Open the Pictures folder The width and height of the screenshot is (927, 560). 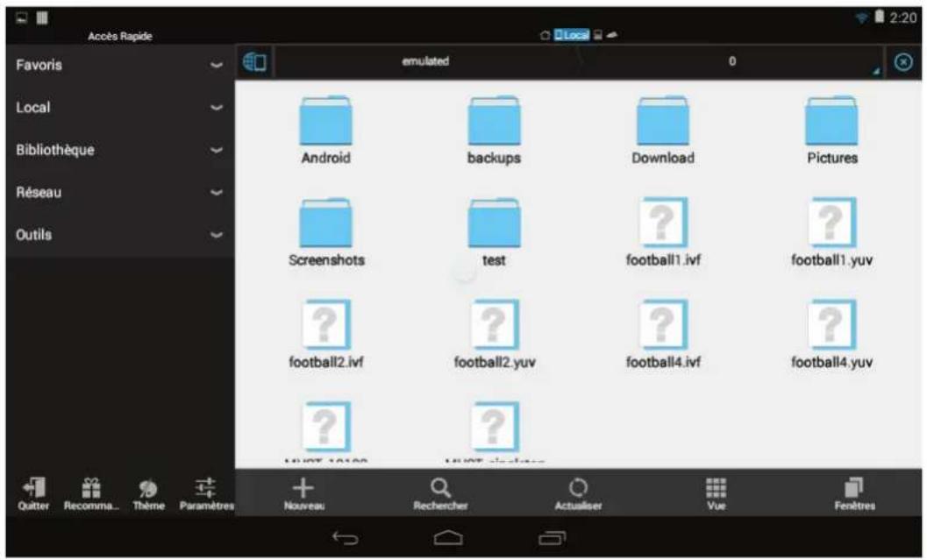click(831, 131)
